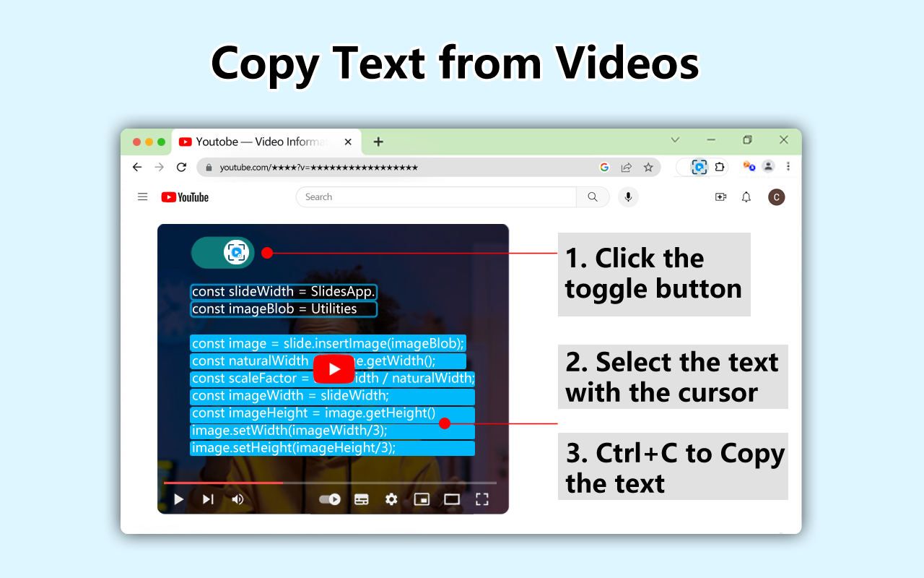Click the line "const slideWidth = SlidesApp."

pos(284,292)
